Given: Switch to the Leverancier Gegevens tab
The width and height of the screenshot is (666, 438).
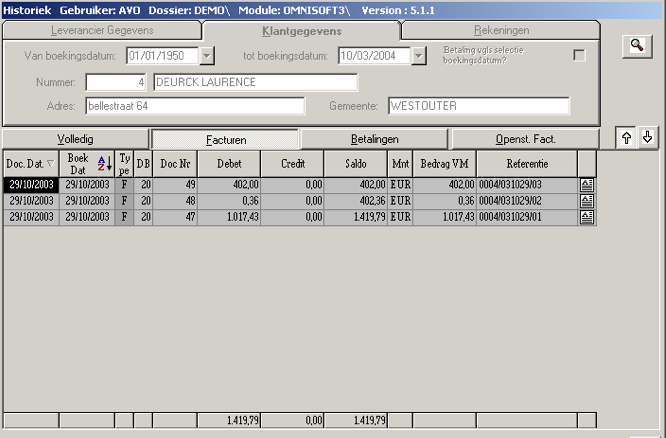Looking at the screenshot, I should coord(102,31).
